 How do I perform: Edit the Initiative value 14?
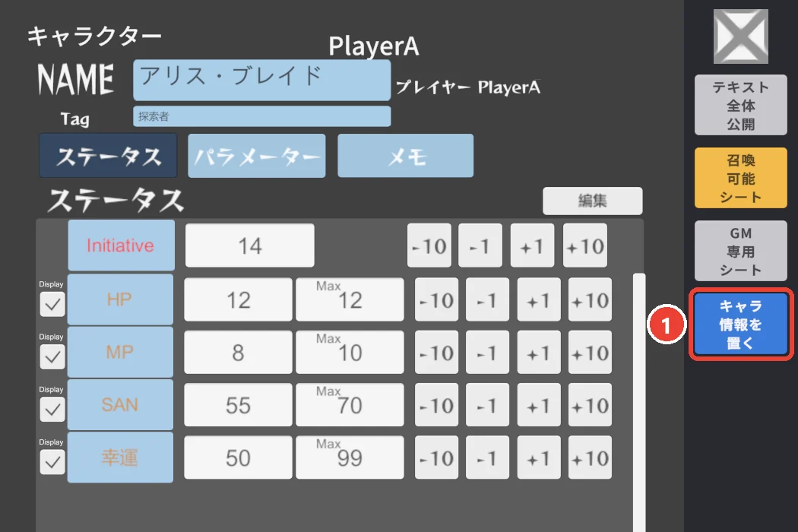point(250,245)
